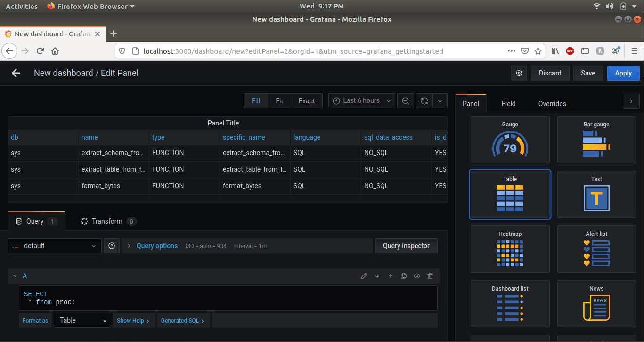Open data source help icon
Viewport: 644px width, 342px height.
point(112,246)
